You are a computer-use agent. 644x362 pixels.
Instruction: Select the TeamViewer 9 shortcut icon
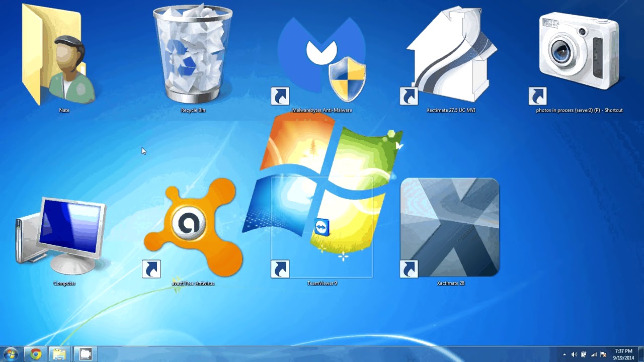pyautogui.click(x=322, y=227)
